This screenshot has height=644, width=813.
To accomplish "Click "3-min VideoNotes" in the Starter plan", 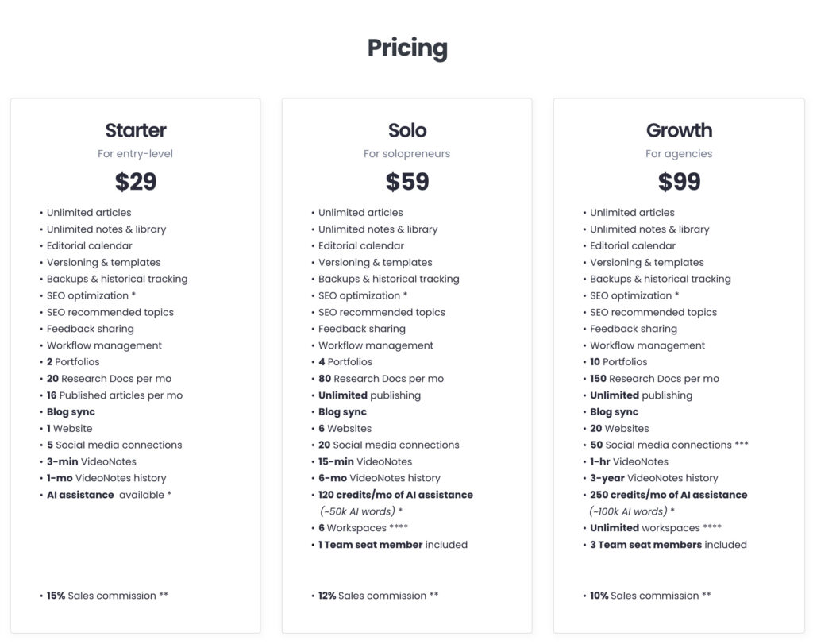I will pyautogui.click(x=91, y=461).
